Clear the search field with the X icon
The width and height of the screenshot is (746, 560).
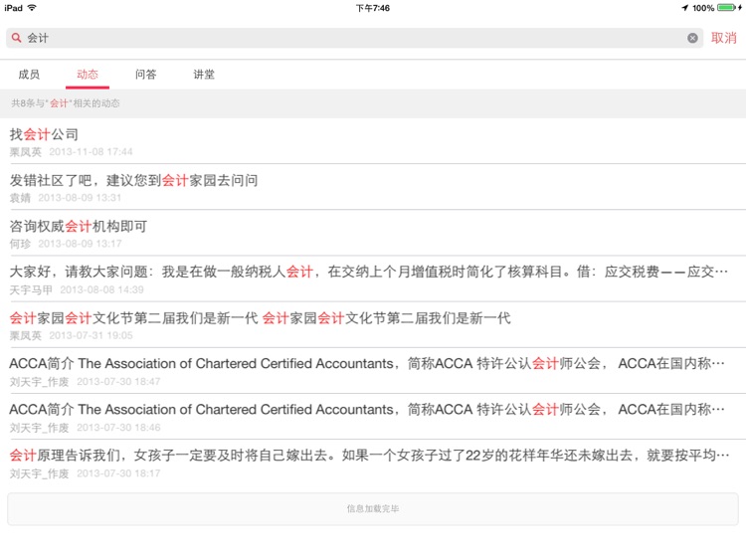[692, 38]
